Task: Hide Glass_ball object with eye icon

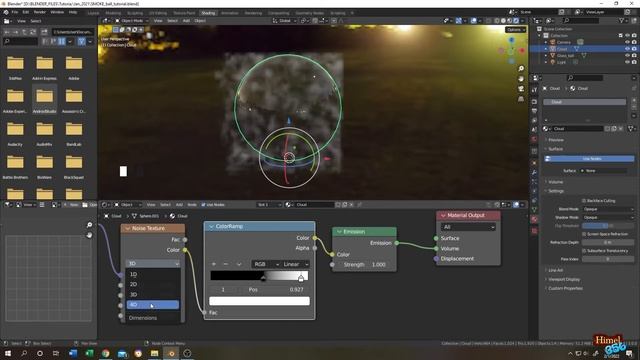Action: click(x=627, y=55)
